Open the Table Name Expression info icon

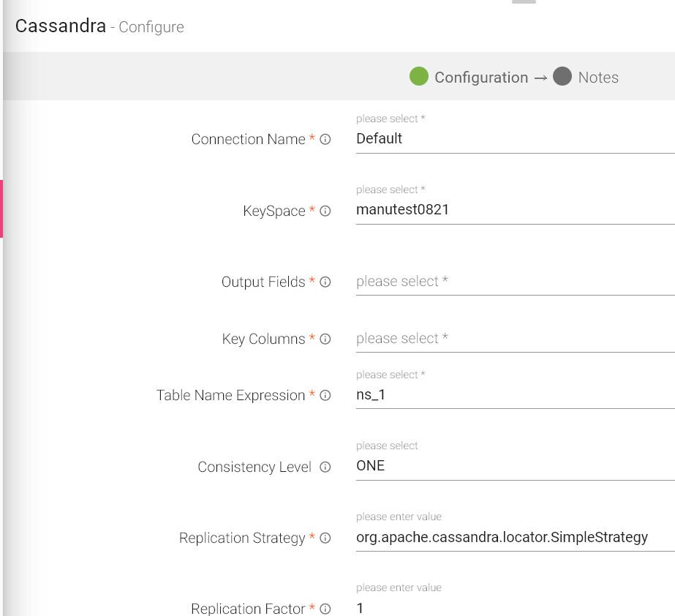pos(325,395)
